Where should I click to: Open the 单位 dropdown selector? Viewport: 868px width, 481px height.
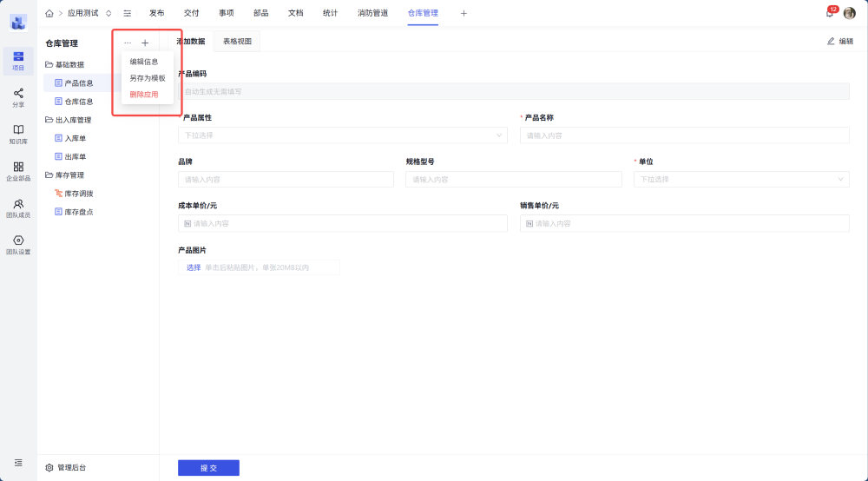pyautogui.click(x=740, y=179)
